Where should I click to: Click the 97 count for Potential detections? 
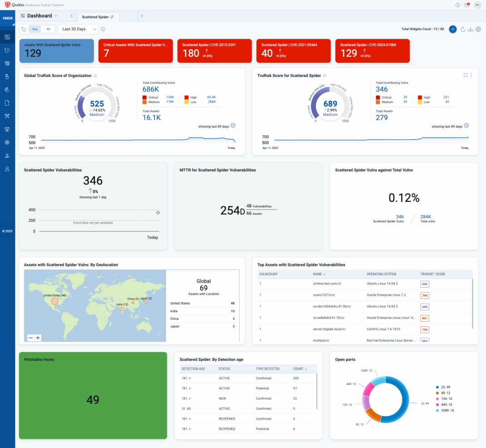tap(295, 388)
